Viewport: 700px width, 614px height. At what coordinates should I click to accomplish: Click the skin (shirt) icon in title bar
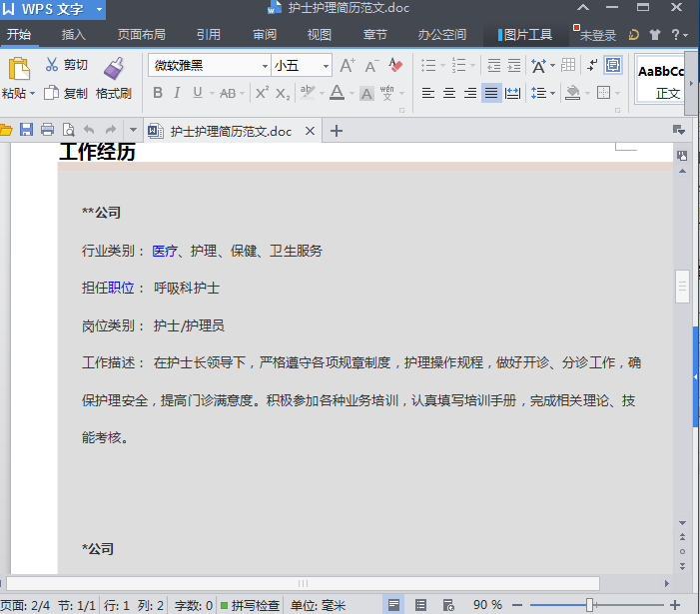(655, 35)
